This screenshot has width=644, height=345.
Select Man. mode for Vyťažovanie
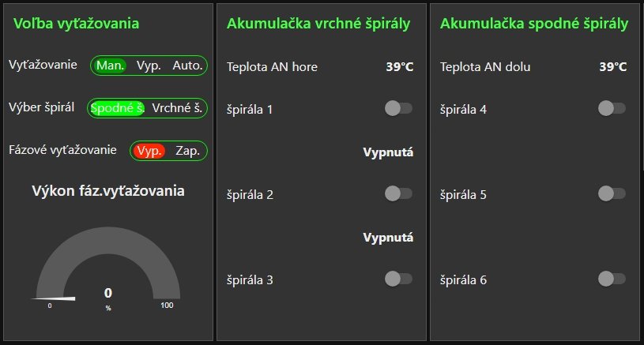tap(111, 66)
